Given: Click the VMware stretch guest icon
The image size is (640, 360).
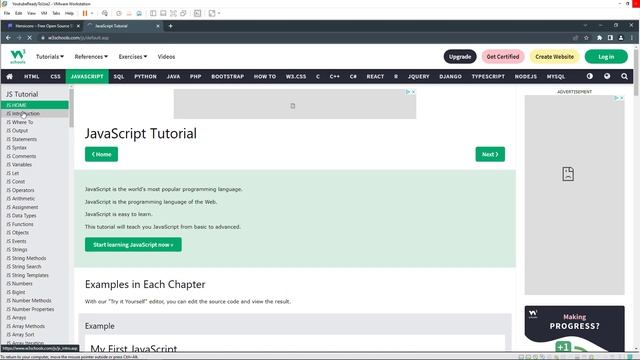Looking at the screenshot, I should pos(212,13).
